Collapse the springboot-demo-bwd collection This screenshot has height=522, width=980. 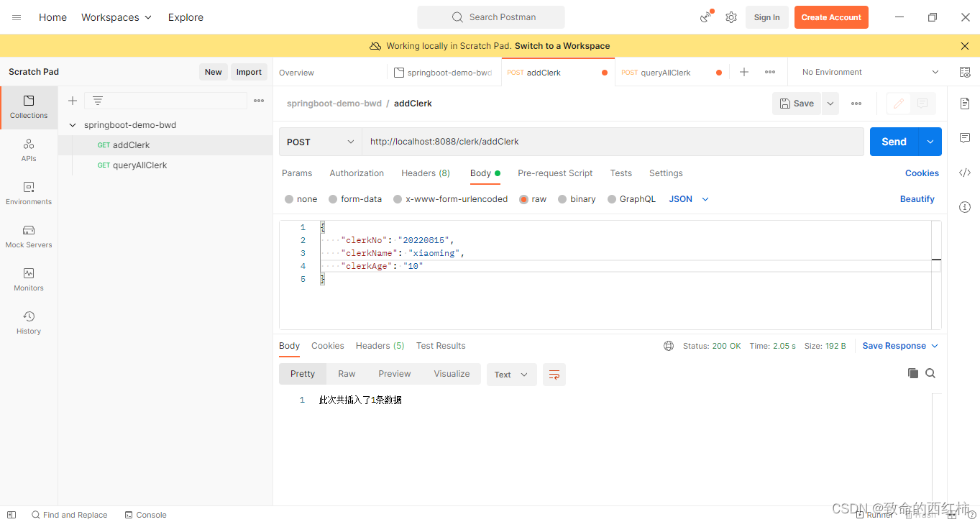point(73,125)
